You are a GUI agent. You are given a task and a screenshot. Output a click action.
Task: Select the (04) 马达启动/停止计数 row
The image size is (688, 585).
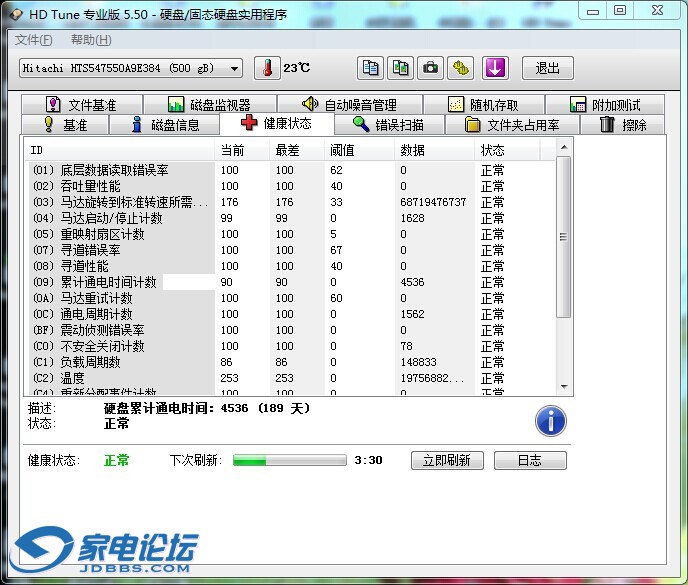[292, 218]
